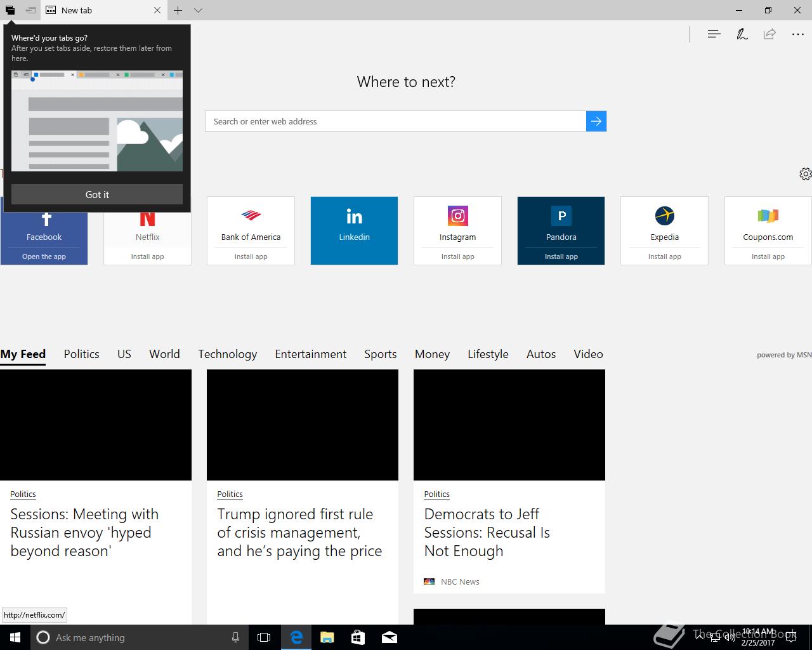Click Install app under Coupons.com
The width and height of the screenshot is (812, 650).
(x=768, y=256)
